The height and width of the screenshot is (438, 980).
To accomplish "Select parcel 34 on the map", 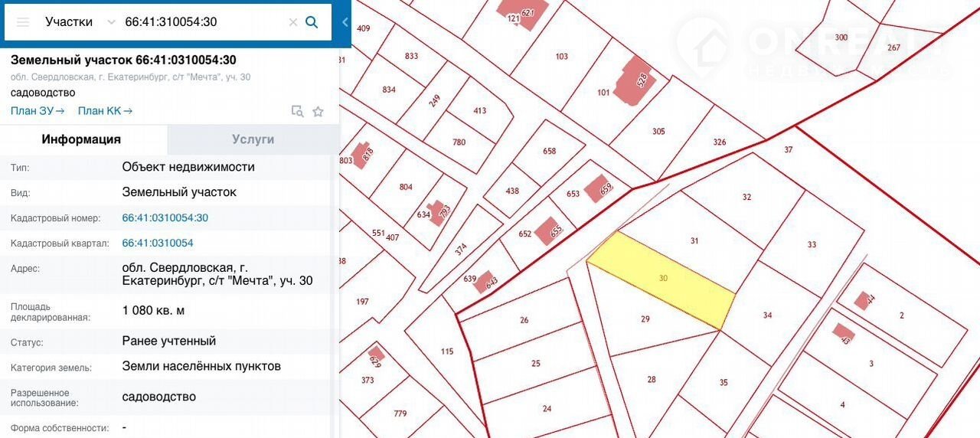I will (767, 315).
